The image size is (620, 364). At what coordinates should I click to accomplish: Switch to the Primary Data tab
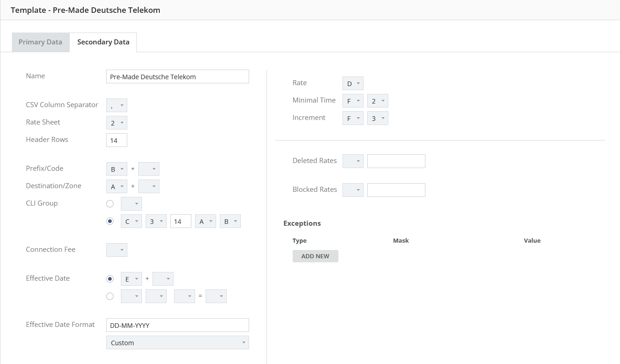[x=40, y=42]
